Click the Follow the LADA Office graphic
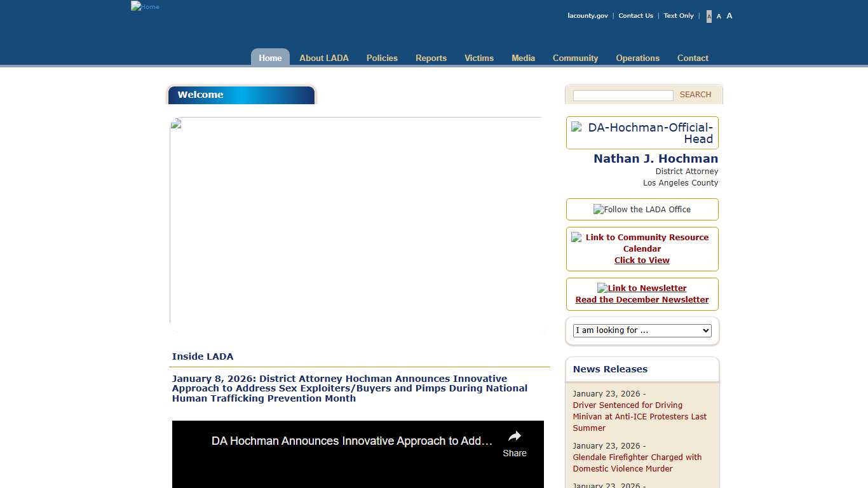The width and height of the screenshot is (868, 488). click(x=642, y=209)
